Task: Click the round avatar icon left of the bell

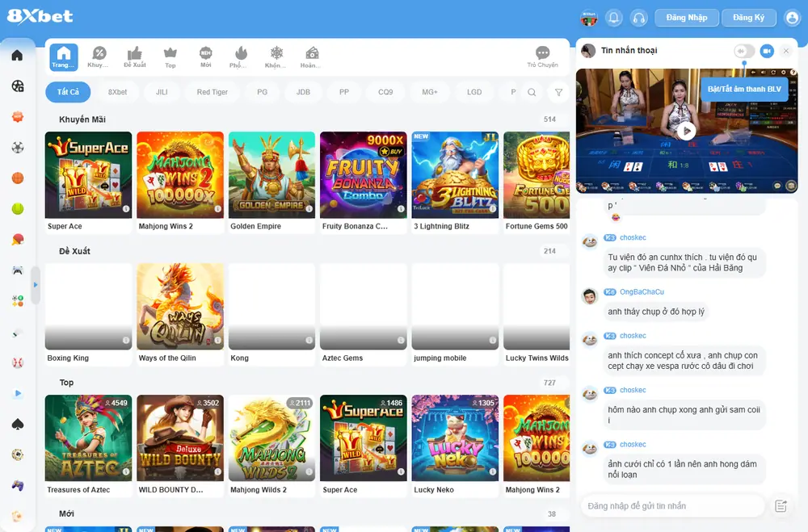Action: tap(588, 18)
